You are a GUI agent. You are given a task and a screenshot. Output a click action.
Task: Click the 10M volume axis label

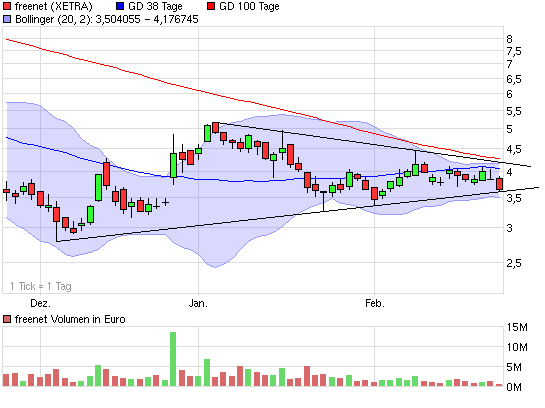coord(517,347)
